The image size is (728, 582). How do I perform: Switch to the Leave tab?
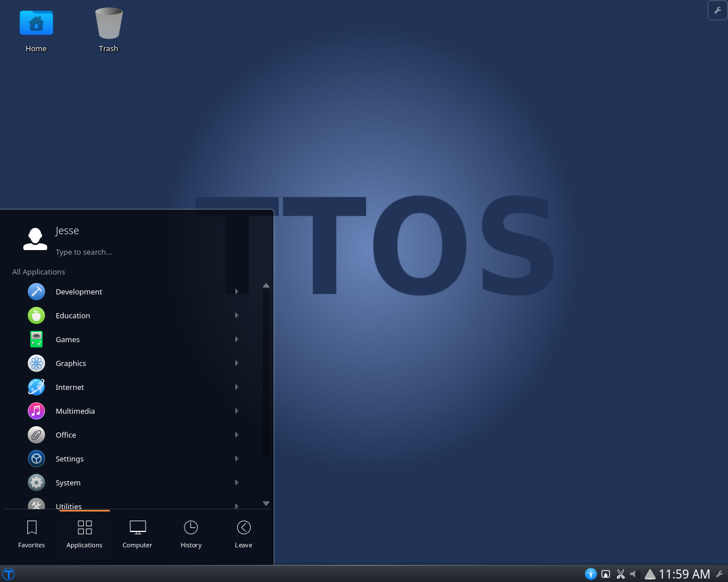pyautogui.click(x=243, y=534)
